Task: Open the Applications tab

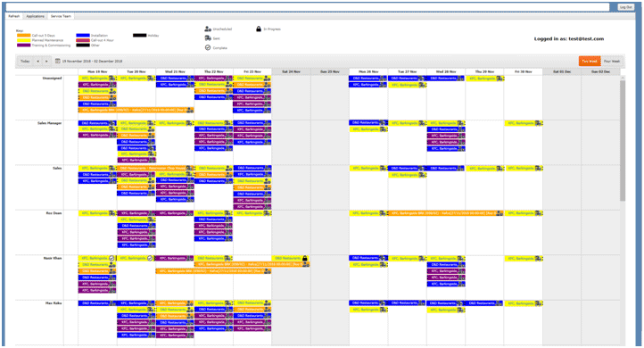Action: click(x=36, y=16)
